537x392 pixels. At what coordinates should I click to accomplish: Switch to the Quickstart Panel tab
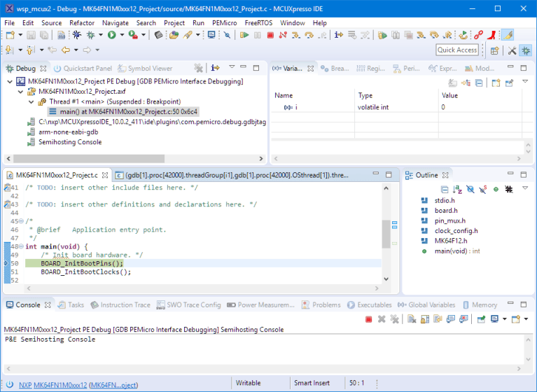[x=83, y=69]
